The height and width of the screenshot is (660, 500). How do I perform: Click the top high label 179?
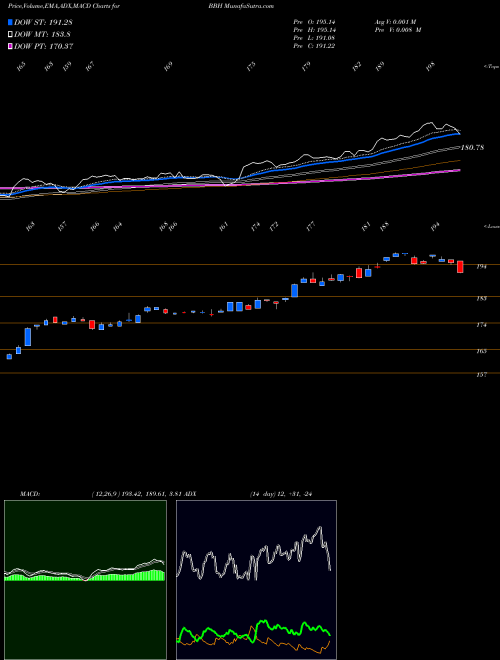pyautogui.click(x=306, y=67)
